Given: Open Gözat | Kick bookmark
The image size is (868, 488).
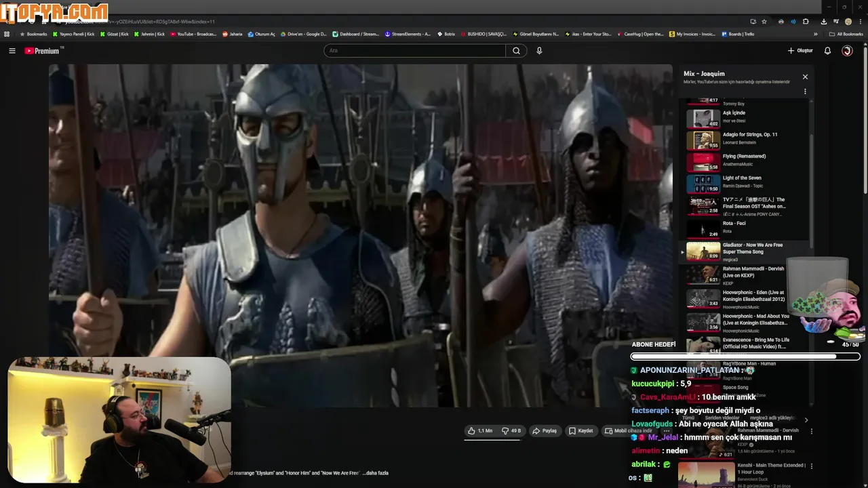Looking at the screenshot, I should [x=114, y=34].
